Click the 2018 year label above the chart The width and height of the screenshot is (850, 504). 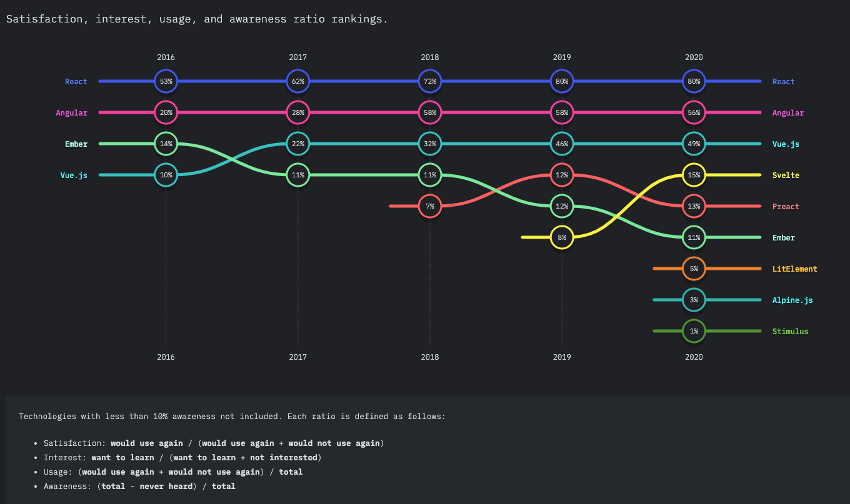pyautogui.click(x=430, y=57)
